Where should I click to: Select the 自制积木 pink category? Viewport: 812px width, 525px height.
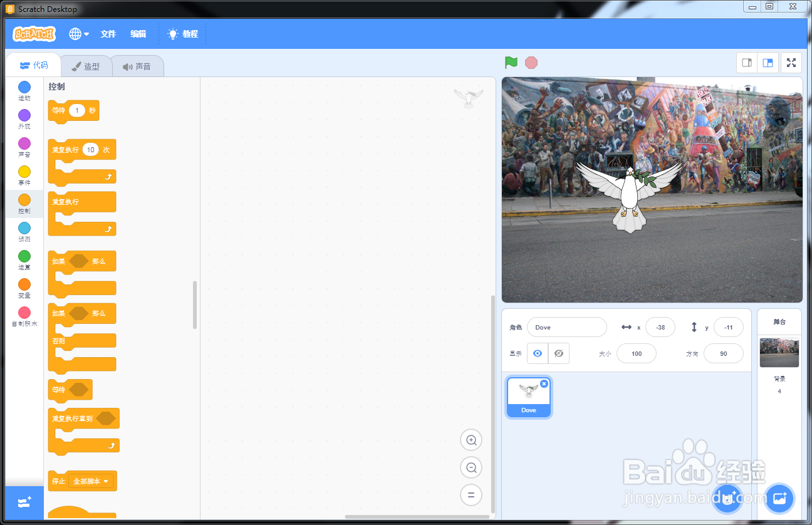(x=24, y=316)
